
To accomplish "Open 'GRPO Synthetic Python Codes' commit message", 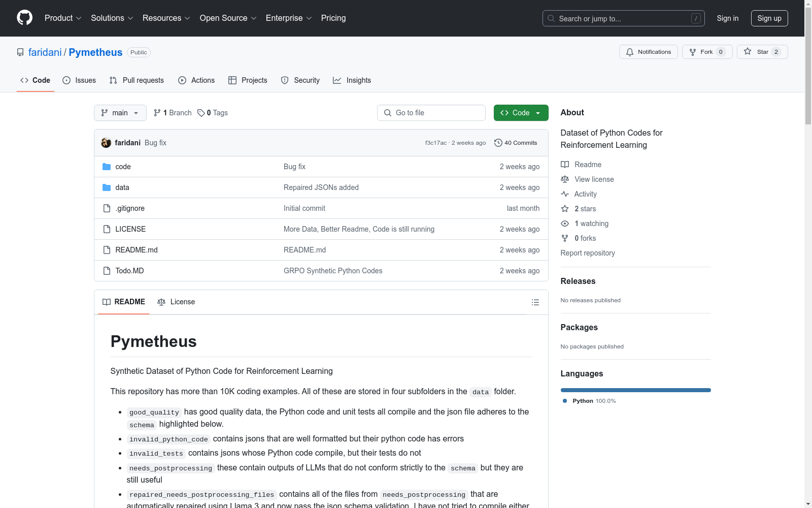I will pyautogui.click(x=333, y=271).
